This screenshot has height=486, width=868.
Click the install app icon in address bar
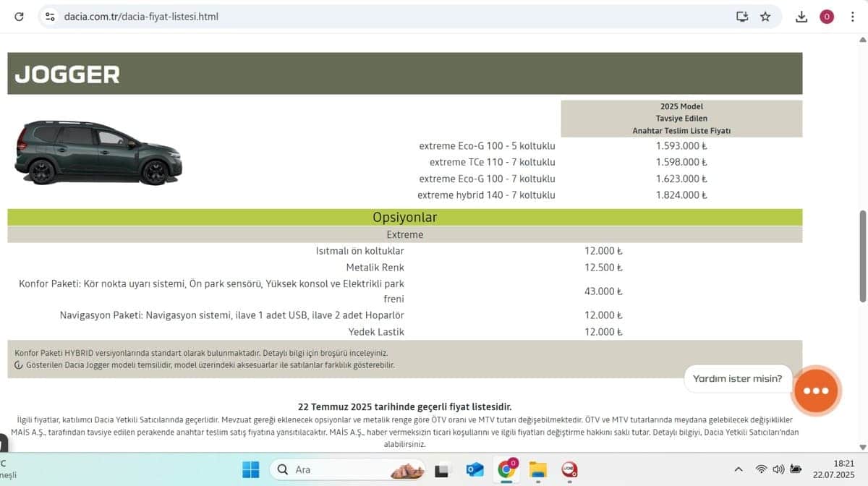click(741, 17)
